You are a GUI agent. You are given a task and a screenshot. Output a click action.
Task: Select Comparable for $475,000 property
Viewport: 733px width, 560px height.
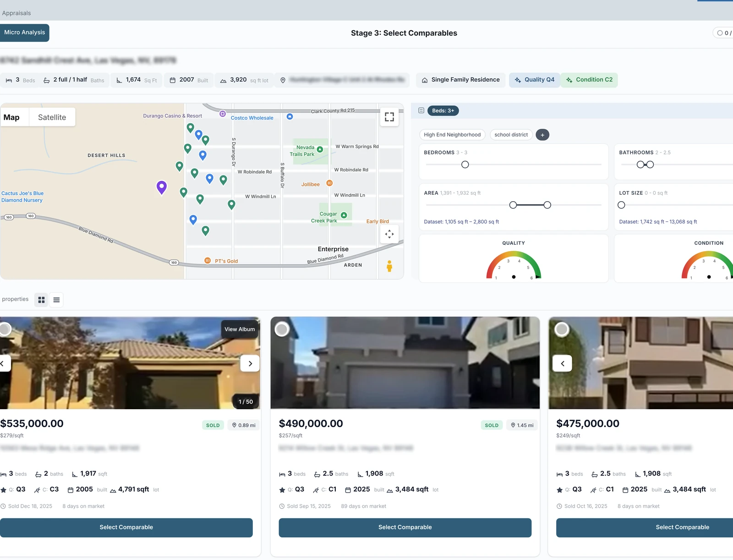click(x=645, y=527)
